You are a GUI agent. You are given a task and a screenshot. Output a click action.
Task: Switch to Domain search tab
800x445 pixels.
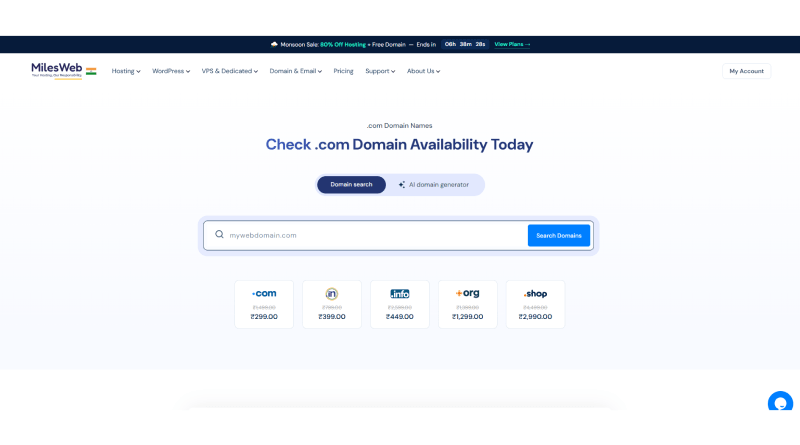point(351,185)
